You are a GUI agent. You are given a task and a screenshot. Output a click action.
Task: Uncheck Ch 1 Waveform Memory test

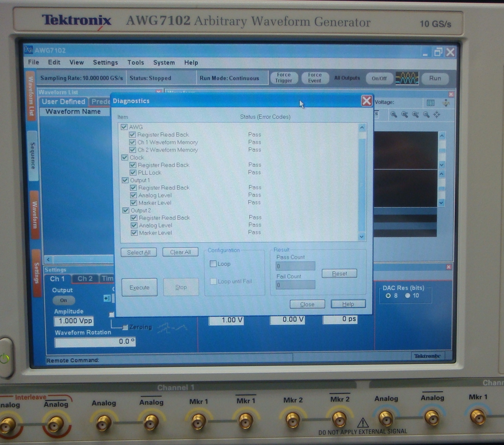coord(132,142)
